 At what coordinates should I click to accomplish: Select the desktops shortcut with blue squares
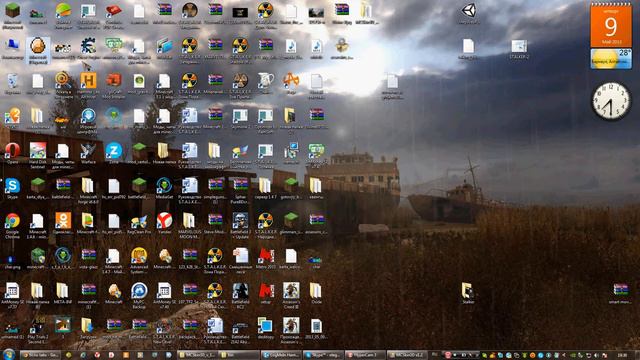266,329
